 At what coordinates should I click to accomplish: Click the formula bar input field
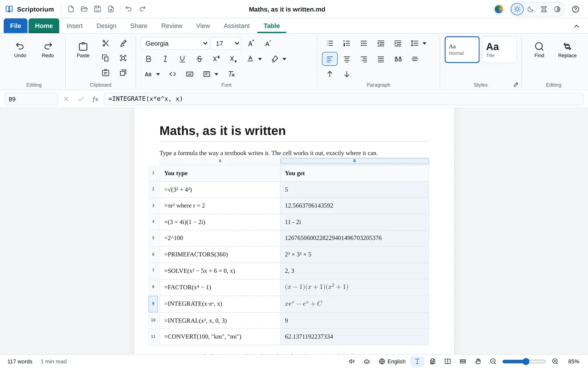pyautogui.click(x=343, y=99)
